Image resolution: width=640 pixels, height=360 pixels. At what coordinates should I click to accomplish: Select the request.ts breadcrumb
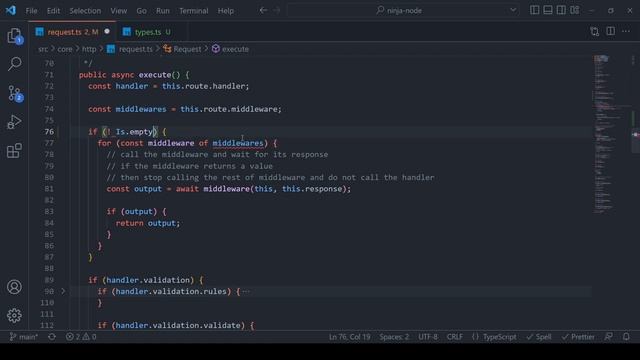point(130,49)
